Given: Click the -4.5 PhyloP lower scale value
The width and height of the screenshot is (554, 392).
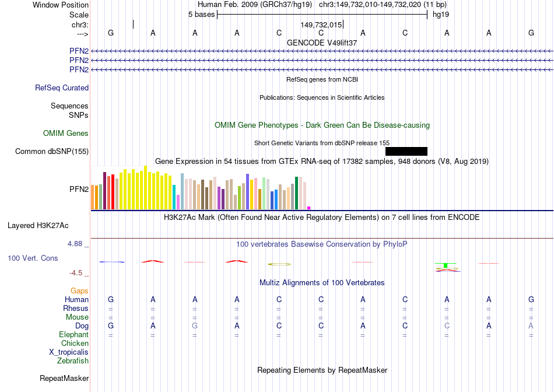Looking at the screenshot, I should coord(76,273).
